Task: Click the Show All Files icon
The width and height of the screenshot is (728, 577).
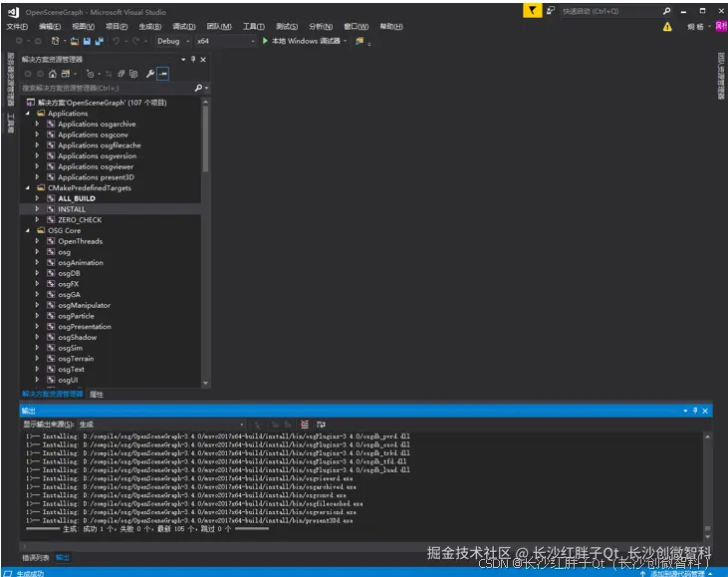Action: tap(133, 74)
